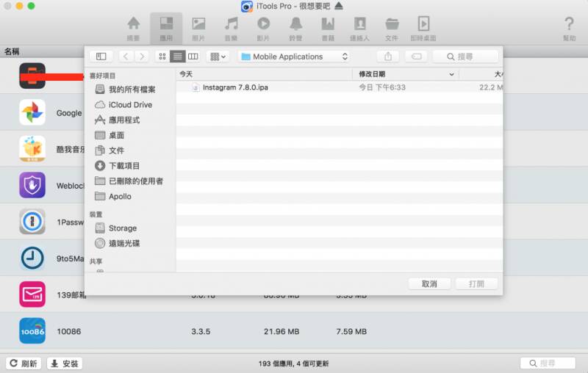Go back in the file dialog
The image size is (588, 373).
click(126, 57)
